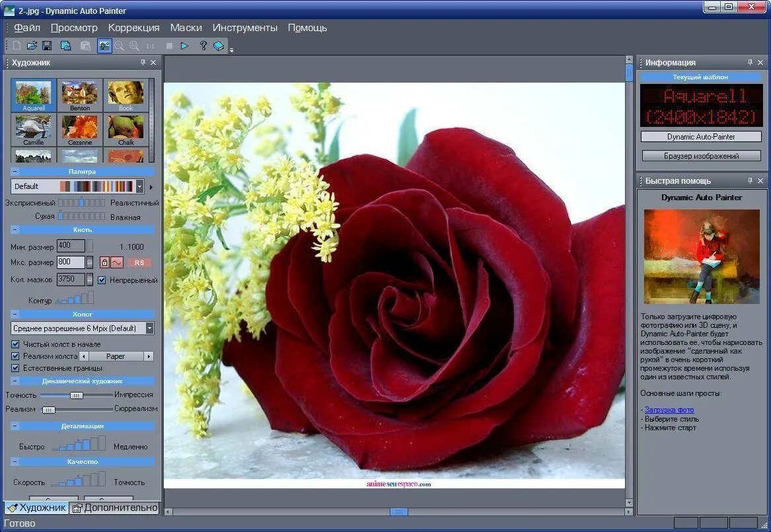
Task: Click the Точность–Импрессия slider handle
Action: pyautogui.click(x=76, y=395)
